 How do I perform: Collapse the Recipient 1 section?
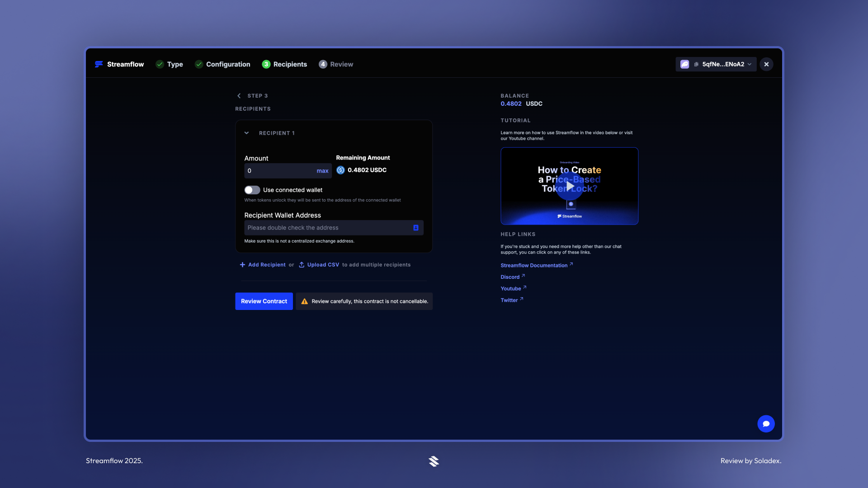pos(246,133)
